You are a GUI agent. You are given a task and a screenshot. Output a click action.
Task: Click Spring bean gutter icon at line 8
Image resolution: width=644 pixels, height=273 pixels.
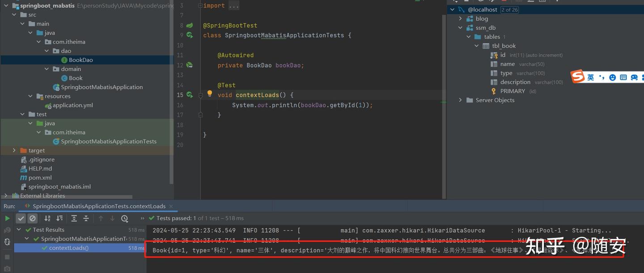click(x=190, y=26)
